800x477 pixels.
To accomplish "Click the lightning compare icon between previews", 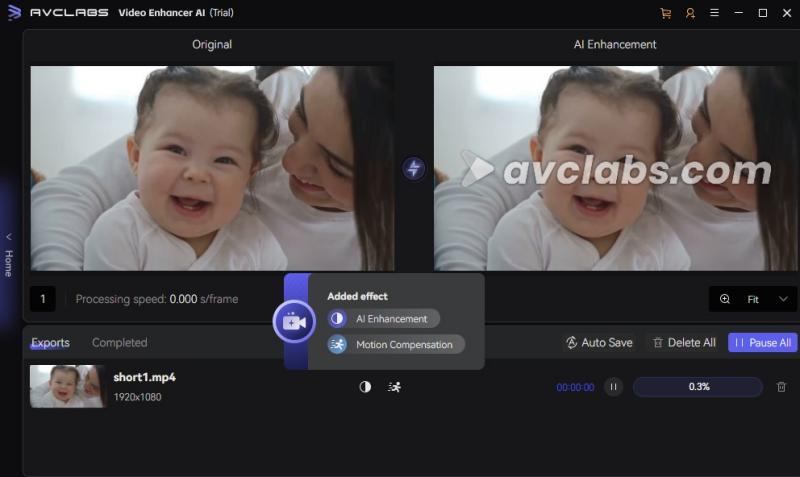I will coord(413,168).
